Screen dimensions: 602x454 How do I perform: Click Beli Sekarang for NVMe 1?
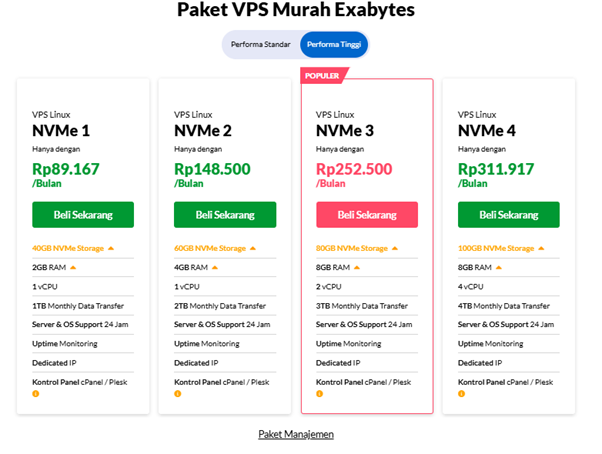pos(83,215)
